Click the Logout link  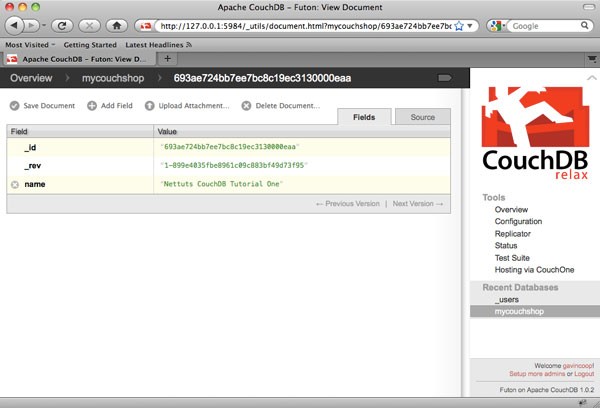click(x=584, y=374)
